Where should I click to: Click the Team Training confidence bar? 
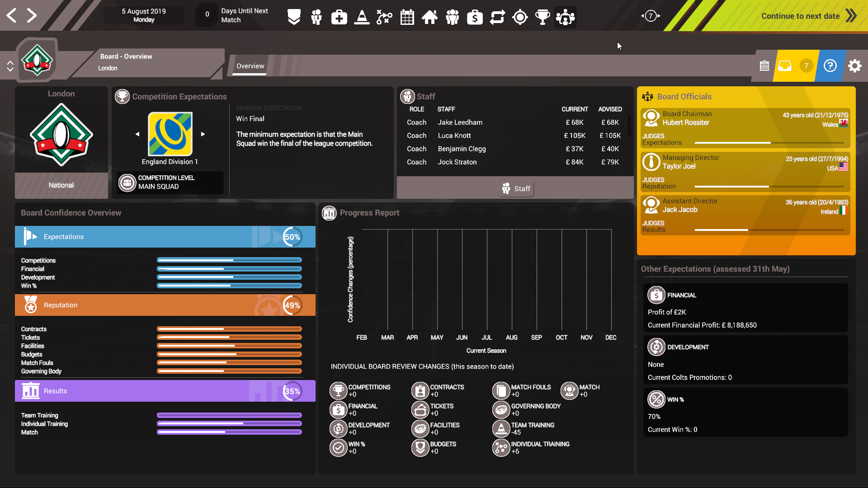pos(229,415)
